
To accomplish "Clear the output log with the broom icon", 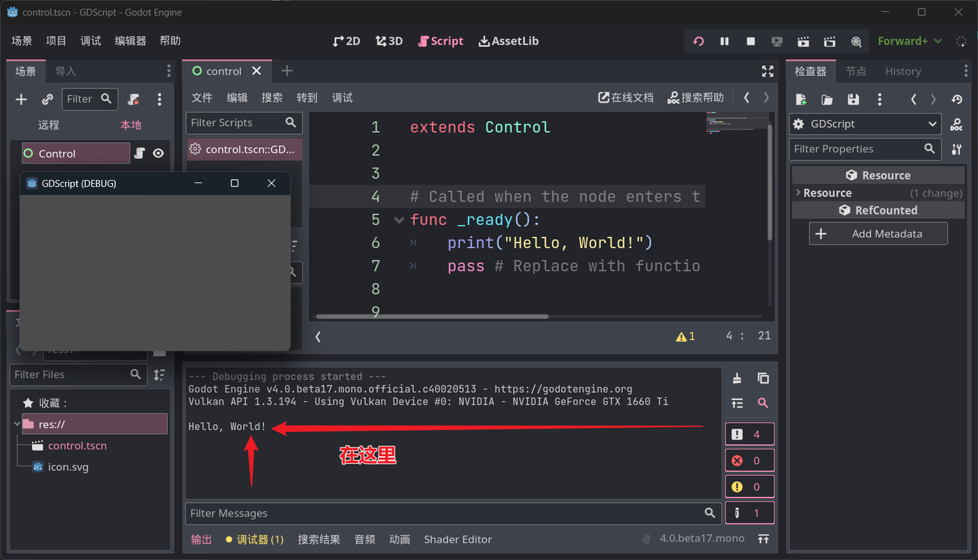I will [x=737, y=378].
